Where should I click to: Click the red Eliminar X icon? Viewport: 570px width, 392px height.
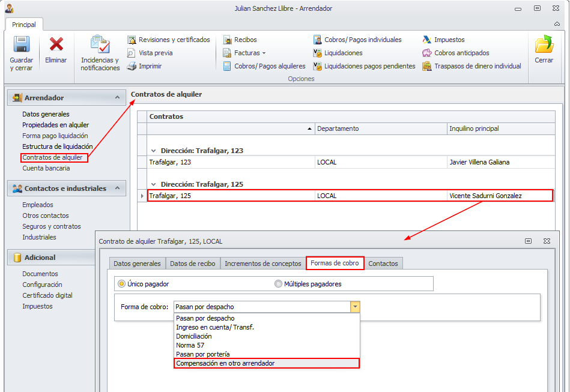56,44
